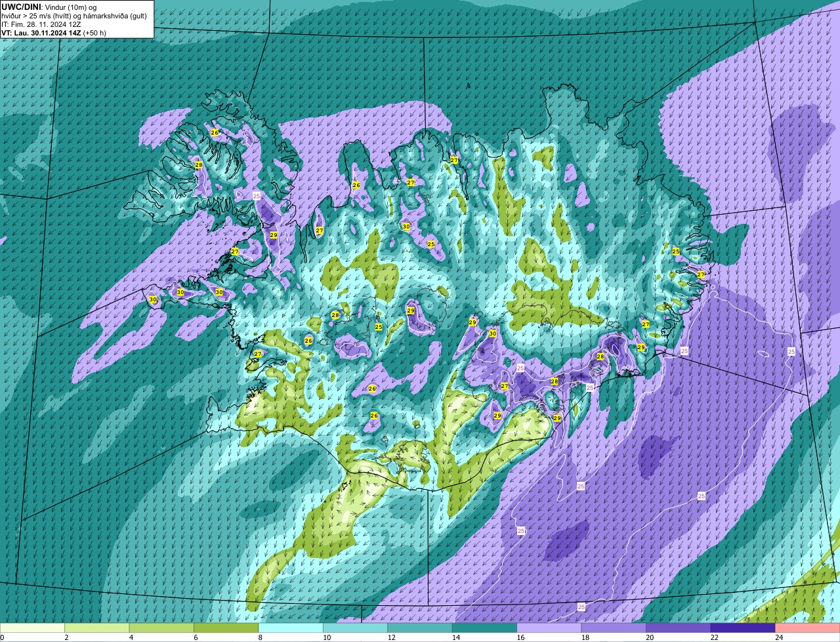The width and height of the screenshot is (840, 642).
Task: Click the legend scale label "4"
Action: click(131, 637)
